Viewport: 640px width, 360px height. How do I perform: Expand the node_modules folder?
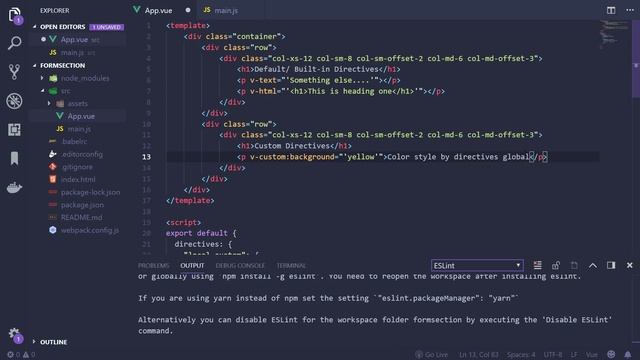(42, 78)
